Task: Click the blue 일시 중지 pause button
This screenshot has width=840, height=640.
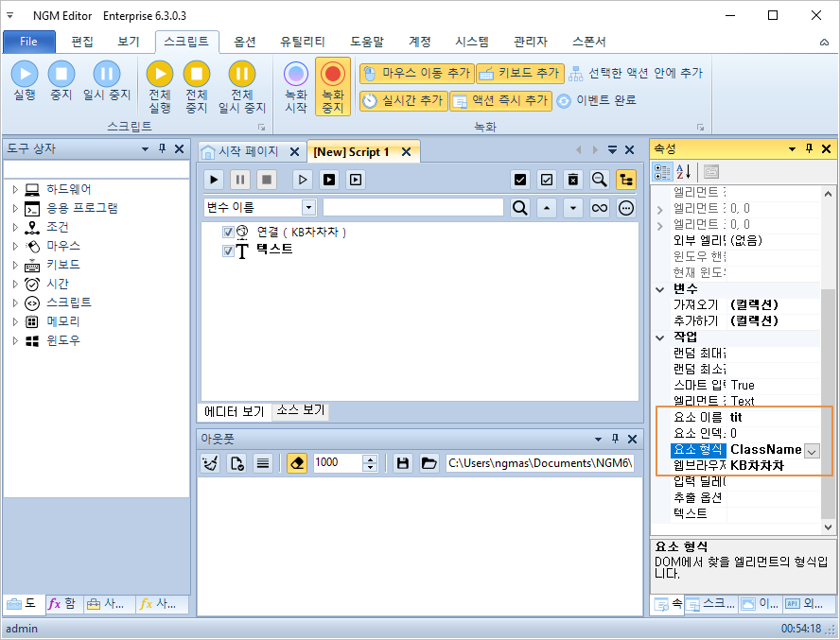Action: [x=107, y=80]
